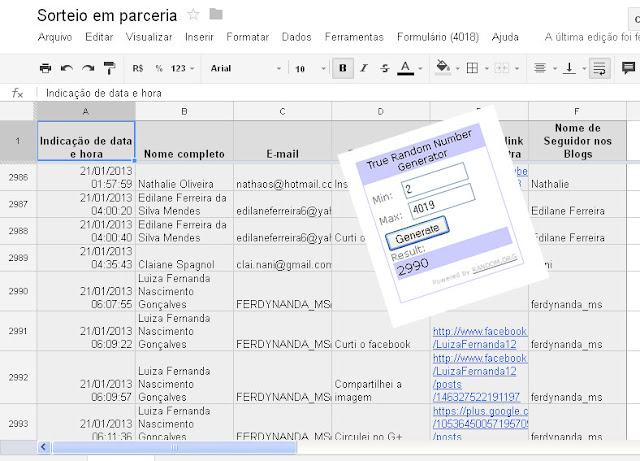The image size is (640, 461).
Task: Expand vertical align dropdown arrow
Action: [x=584, y=69]
